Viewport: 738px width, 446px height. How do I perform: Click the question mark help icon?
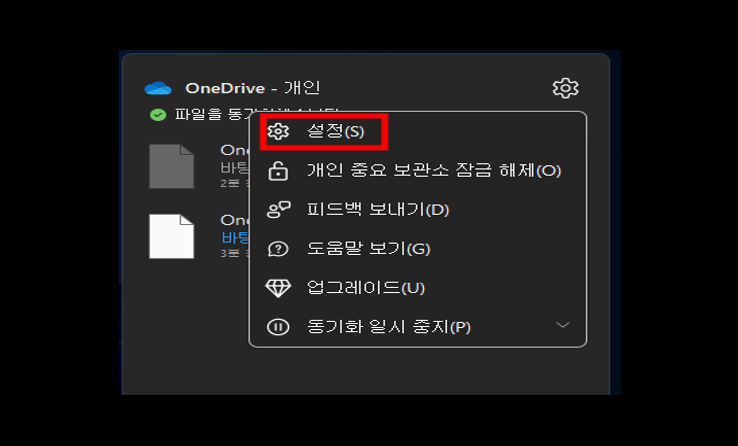click(278, 249)
